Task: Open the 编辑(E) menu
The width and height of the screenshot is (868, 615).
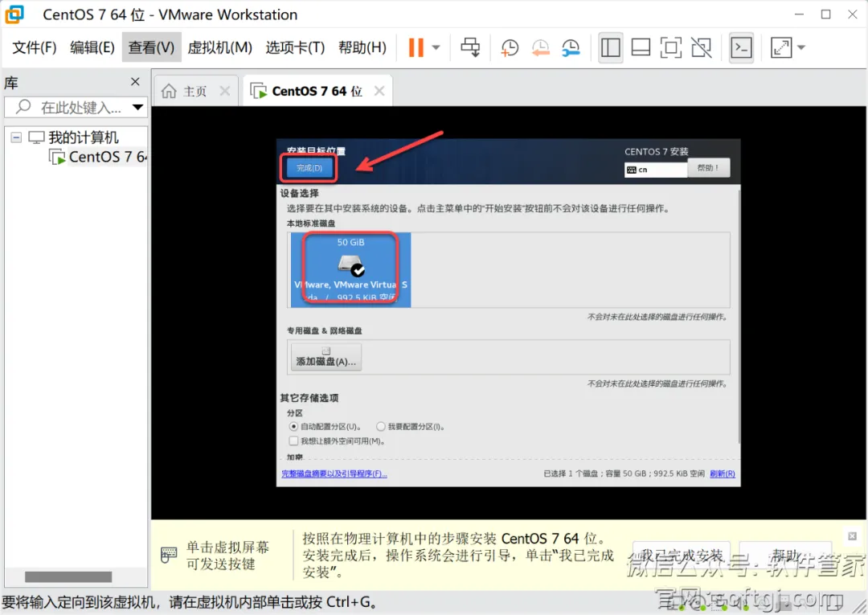Action: click(x=92, y=47)
